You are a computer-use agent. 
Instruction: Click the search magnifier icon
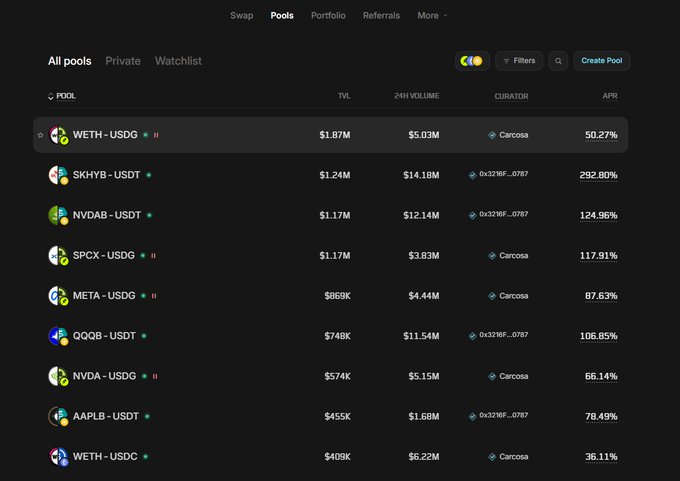pyautogui.click(x=558, y=61)
